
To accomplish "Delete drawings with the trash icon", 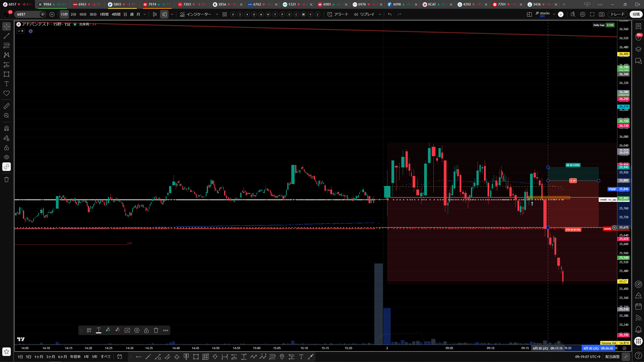I will pyautogui.click(x=7, y=179).
